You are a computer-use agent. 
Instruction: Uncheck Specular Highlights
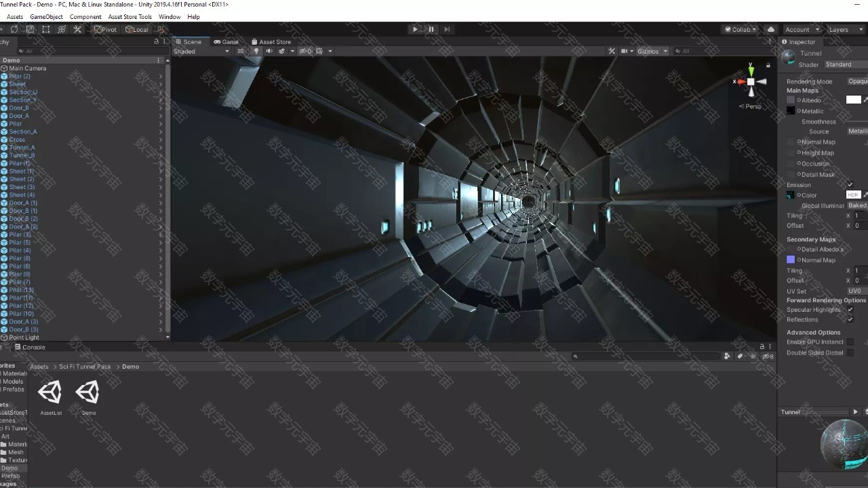850,310
